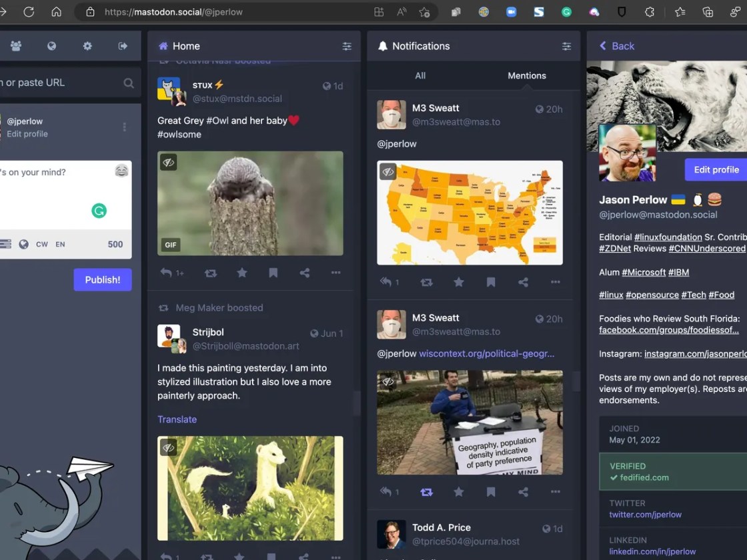Favorite the STUX owl post
The image size is (747, 560).
tap(241, 273)
